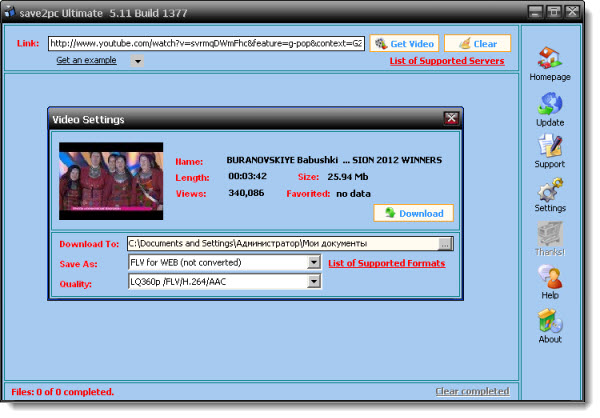Open the About icon

coord(550,321)
